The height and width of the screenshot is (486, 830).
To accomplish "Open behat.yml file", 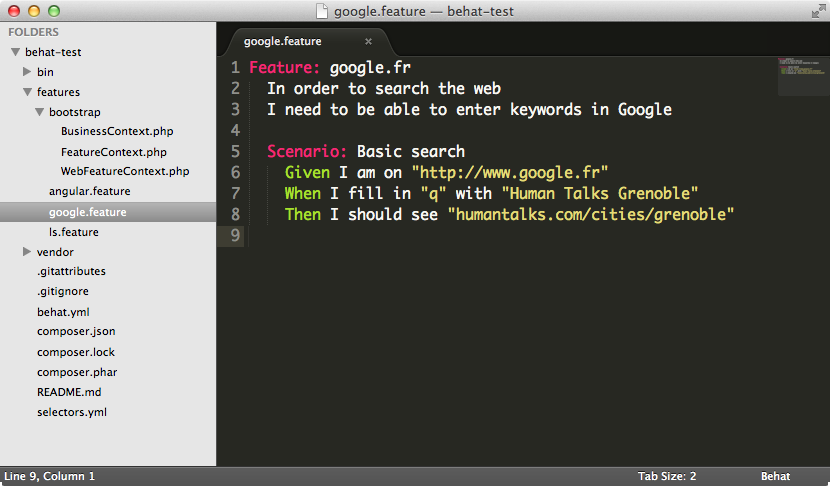I will (x=63, y=312).
